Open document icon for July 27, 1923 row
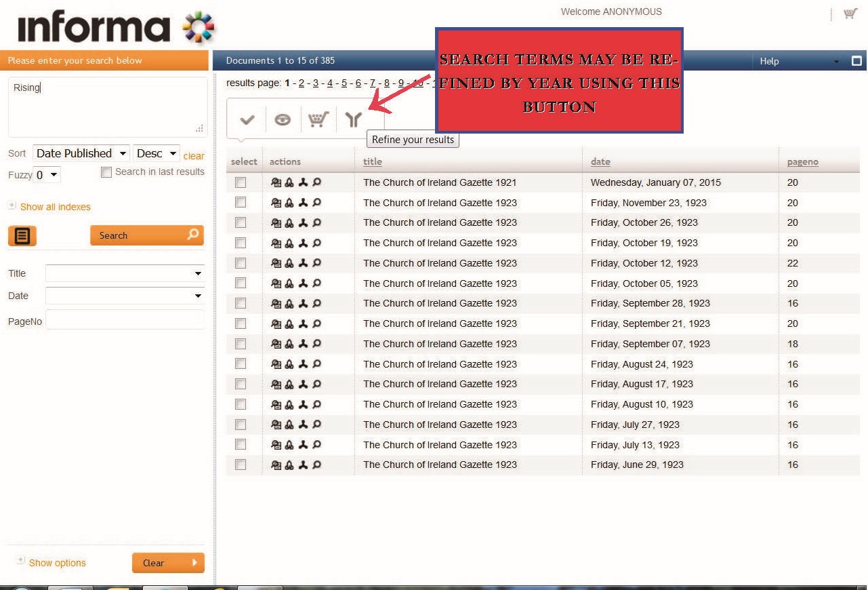 click(x=276, y=425)
